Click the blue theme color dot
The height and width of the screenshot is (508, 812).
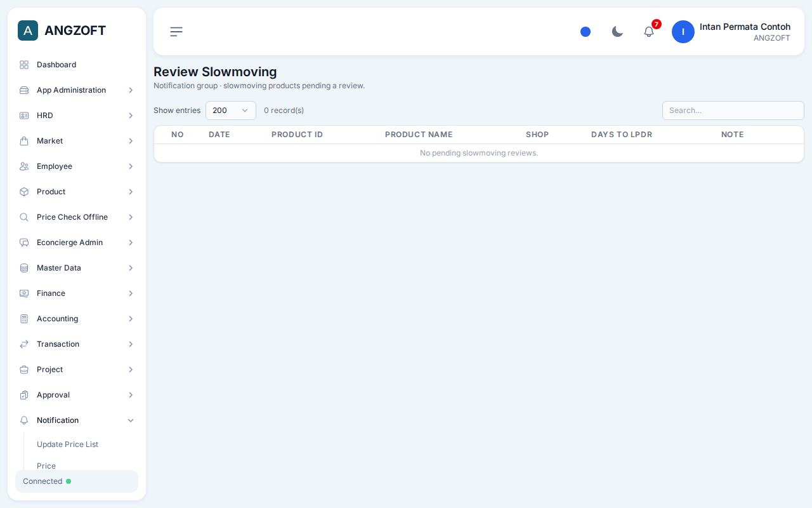pos(586,32)
